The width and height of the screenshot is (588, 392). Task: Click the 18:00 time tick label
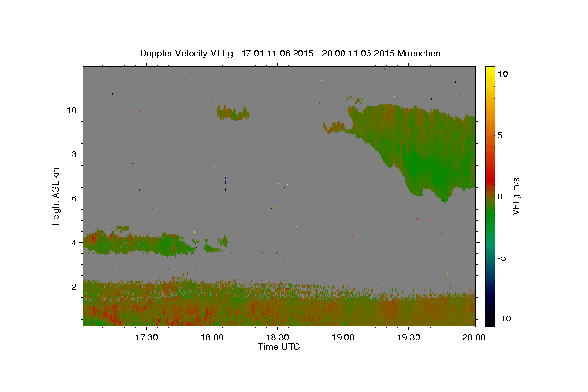point(212,337)
